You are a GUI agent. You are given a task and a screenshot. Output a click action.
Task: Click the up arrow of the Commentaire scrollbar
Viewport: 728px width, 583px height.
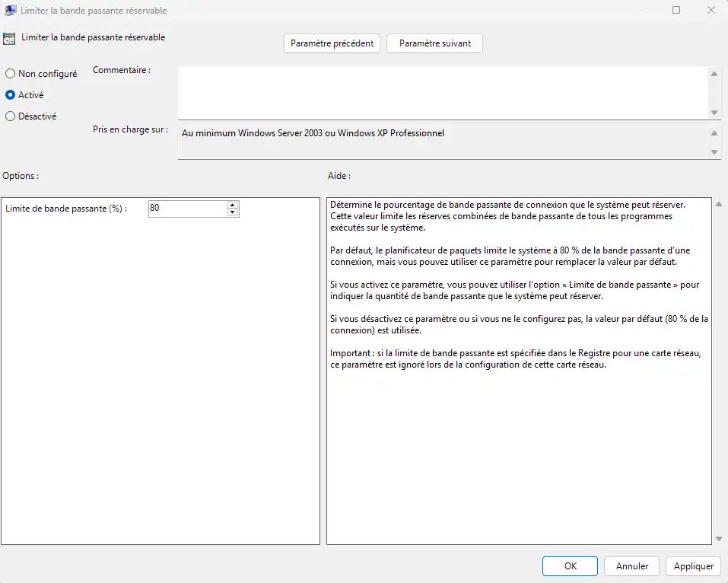(714, 74)
